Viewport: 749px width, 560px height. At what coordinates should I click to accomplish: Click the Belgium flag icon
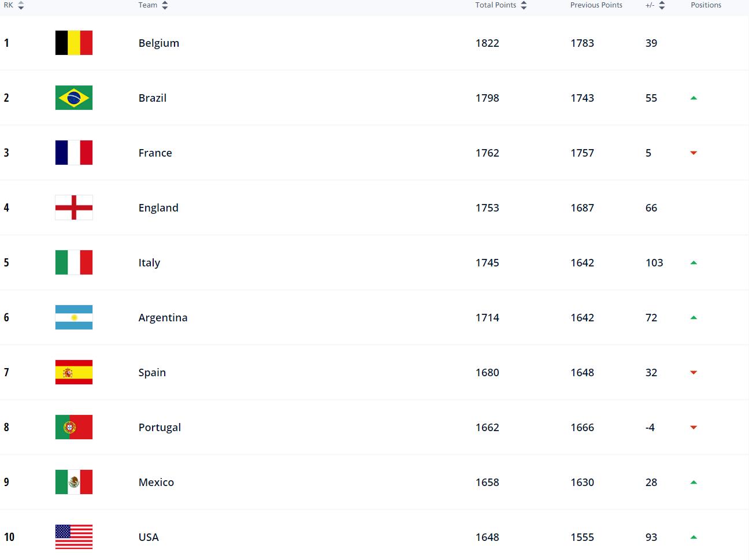point(74,43)
